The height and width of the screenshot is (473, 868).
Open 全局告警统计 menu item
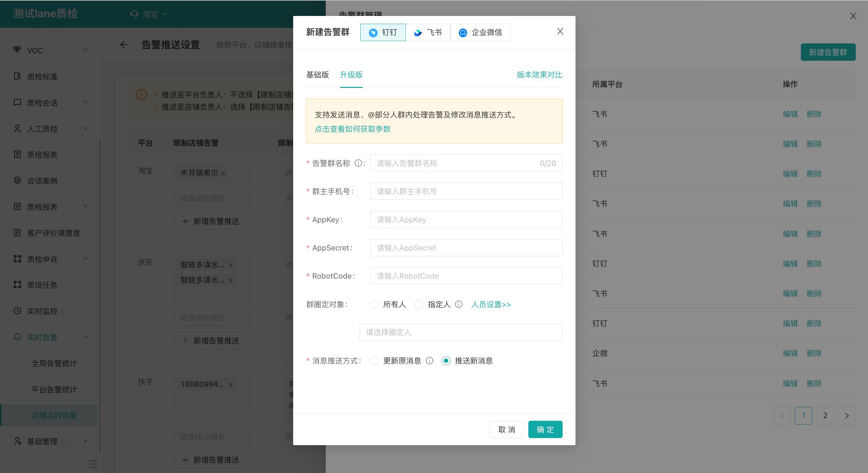point(54,363)
